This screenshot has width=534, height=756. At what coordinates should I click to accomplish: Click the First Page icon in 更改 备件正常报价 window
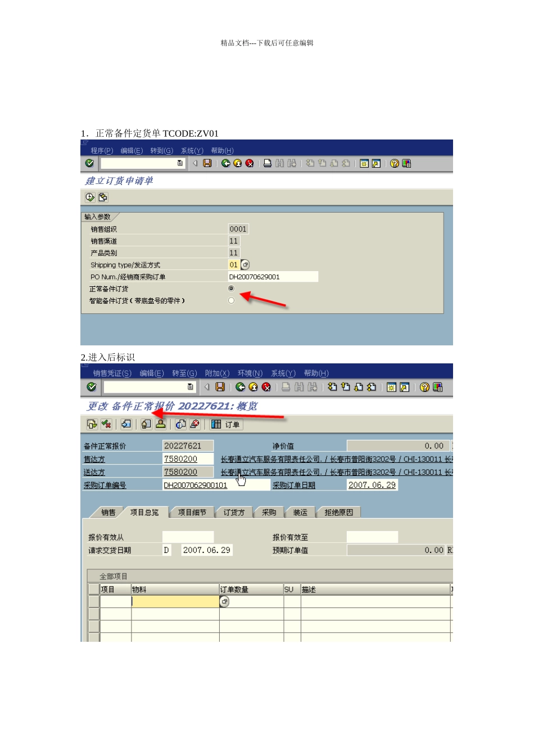[x=332, y=387]
